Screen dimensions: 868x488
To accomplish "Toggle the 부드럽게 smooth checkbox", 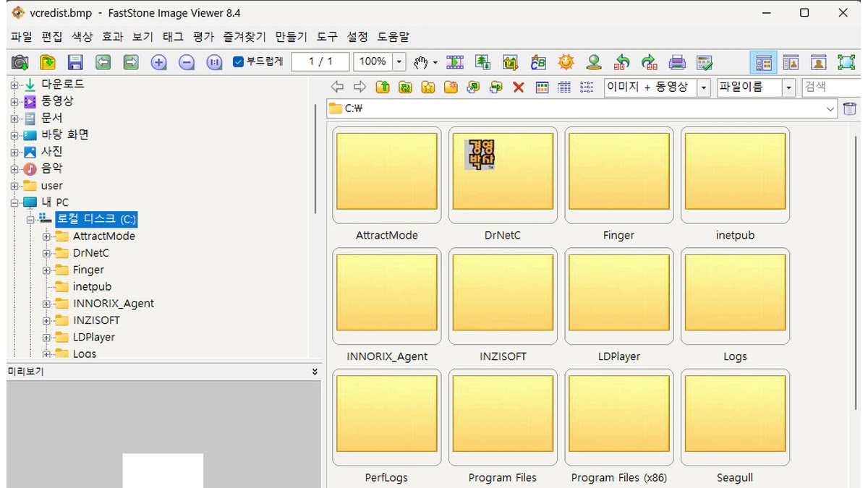I will coord(238,62).
